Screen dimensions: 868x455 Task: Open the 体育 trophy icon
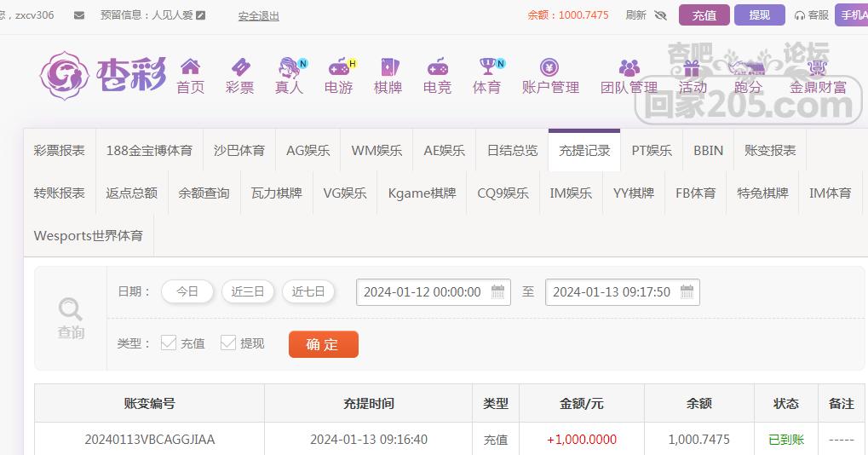click(x=486, y=67)
